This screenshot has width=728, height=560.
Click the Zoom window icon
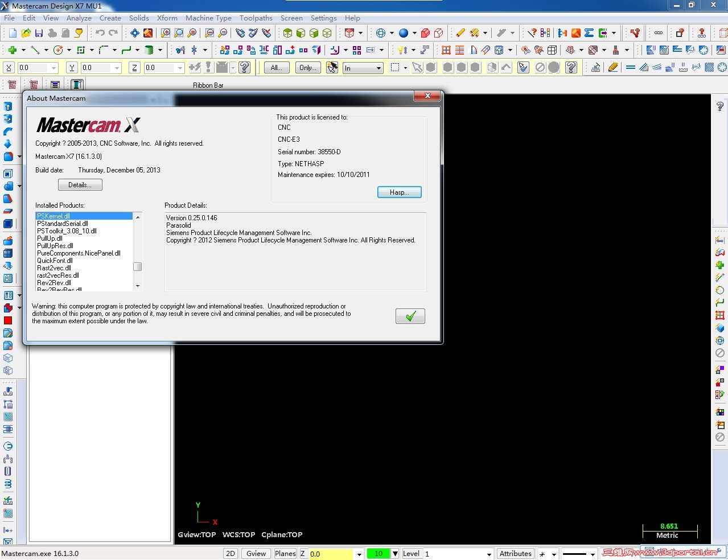pos(166,33)
